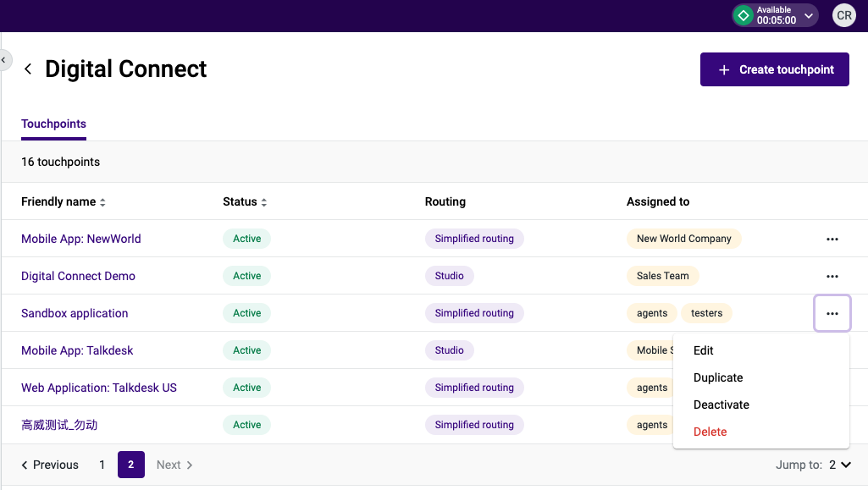
Task: Select Duplicate from the context menu
Action: click(717, 377)
